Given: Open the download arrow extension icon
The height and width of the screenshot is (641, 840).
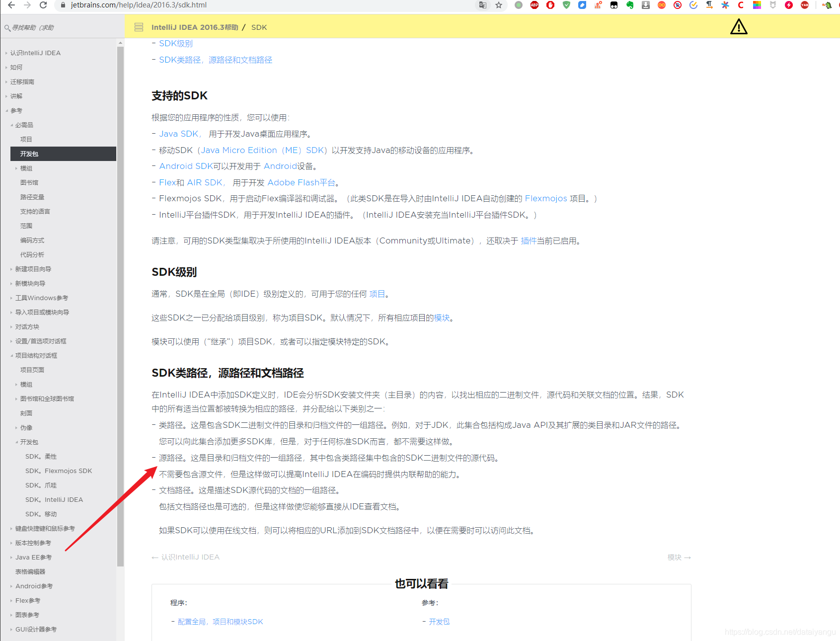Looking at the screenshot, I should tap(646, 5).
